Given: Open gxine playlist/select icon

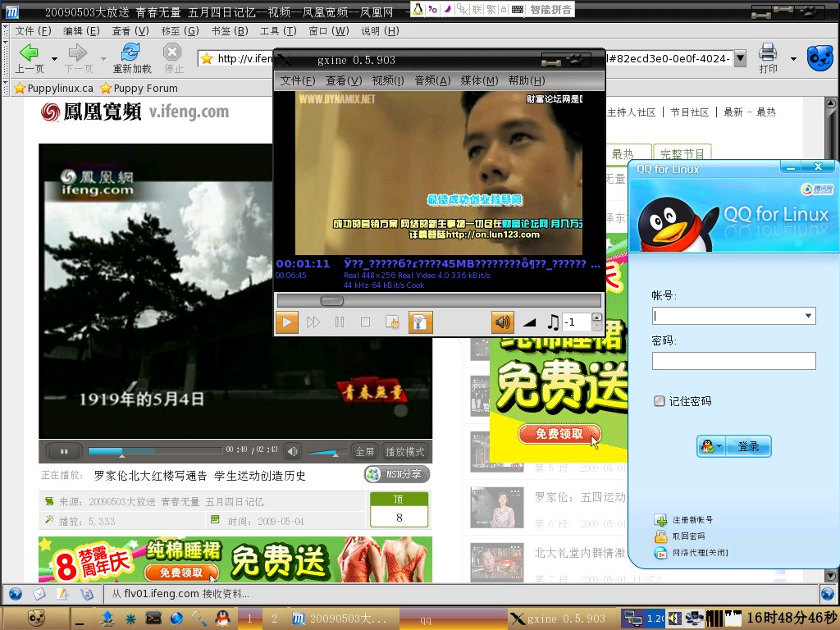Looking at the screenshot, I should coord(393,322).
